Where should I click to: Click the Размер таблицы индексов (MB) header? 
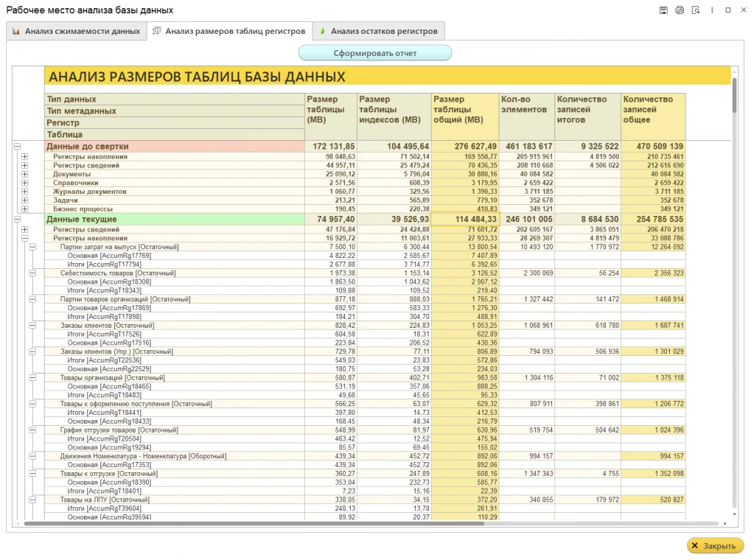tap(394, 116)
